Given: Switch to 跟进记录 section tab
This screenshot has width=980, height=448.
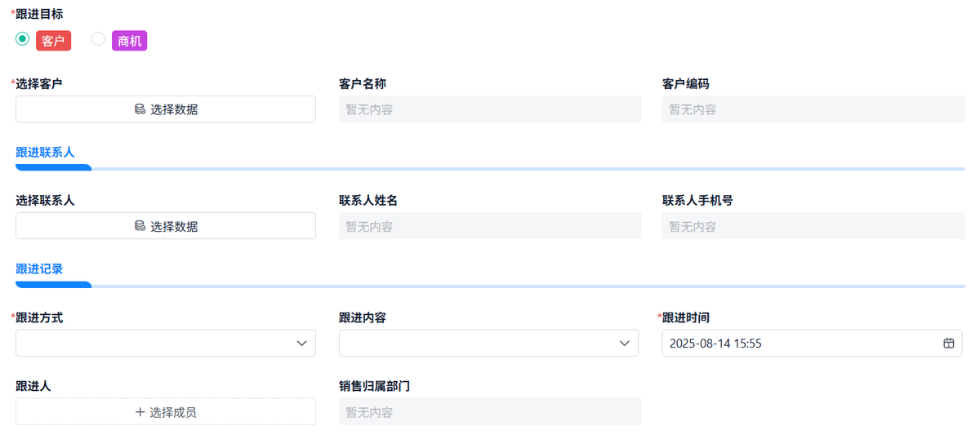Looking at the screenshot, I should (x=39, y=269).
